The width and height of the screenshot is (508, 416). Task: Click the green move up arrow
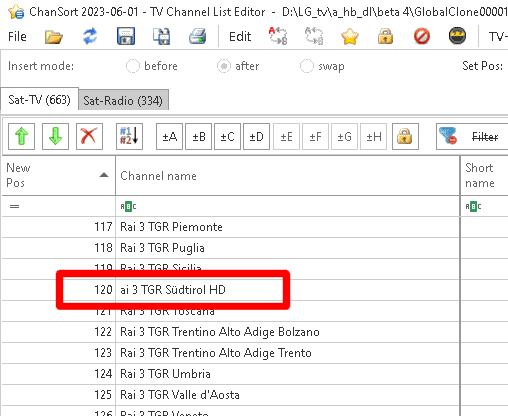pyautogui.click(x=22, y=137)
